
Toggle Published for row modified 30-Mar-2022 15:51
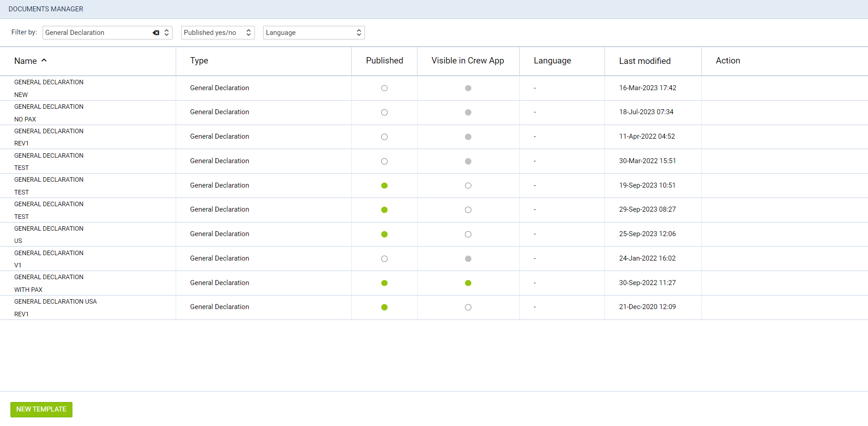point(384,161)
